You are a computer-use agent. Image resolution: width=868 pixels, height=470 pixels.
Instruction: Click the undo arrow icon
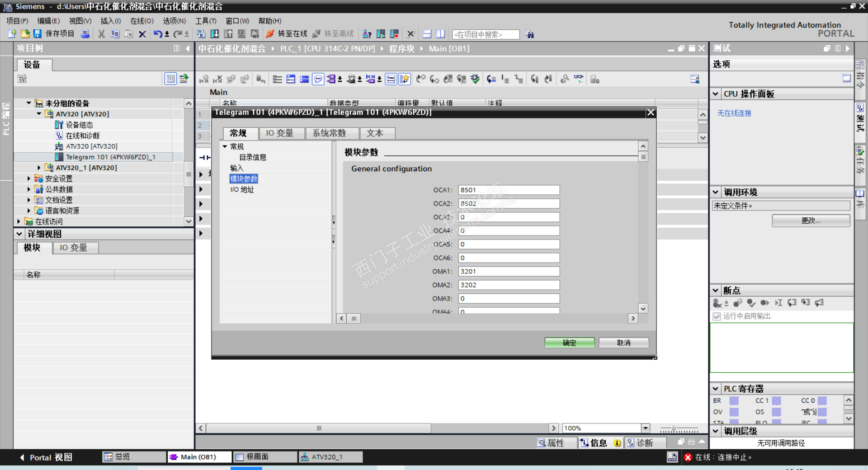click(x=158, y=34)
